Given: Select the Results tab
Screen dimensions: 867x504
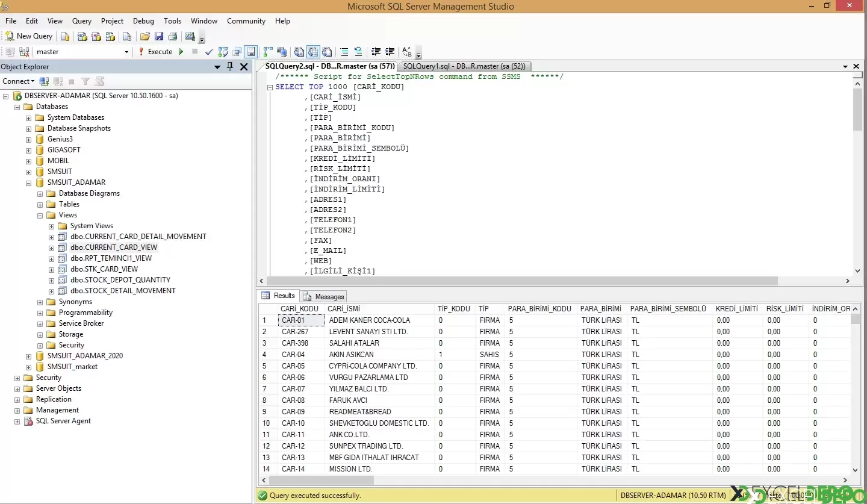Looking at the screenshot, I should pos(278,296).
